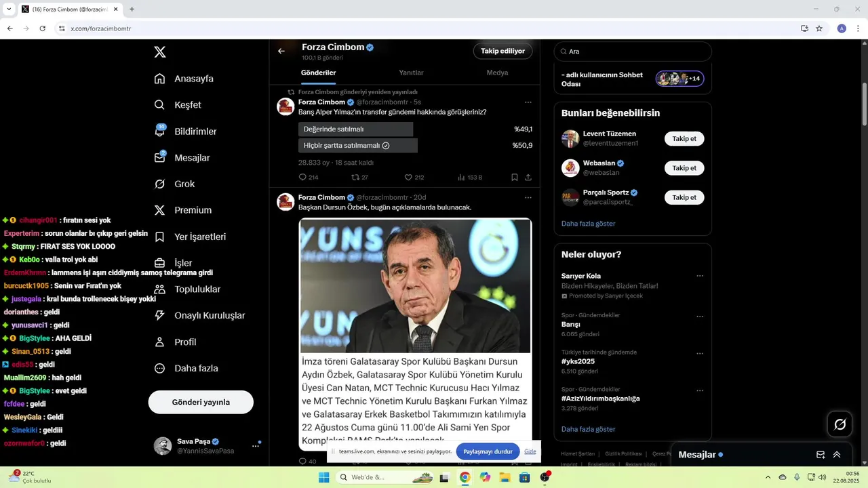Click Paylaşmayı durdur to stop sharing
Screen dimensions: 868x488
(488, 451)
